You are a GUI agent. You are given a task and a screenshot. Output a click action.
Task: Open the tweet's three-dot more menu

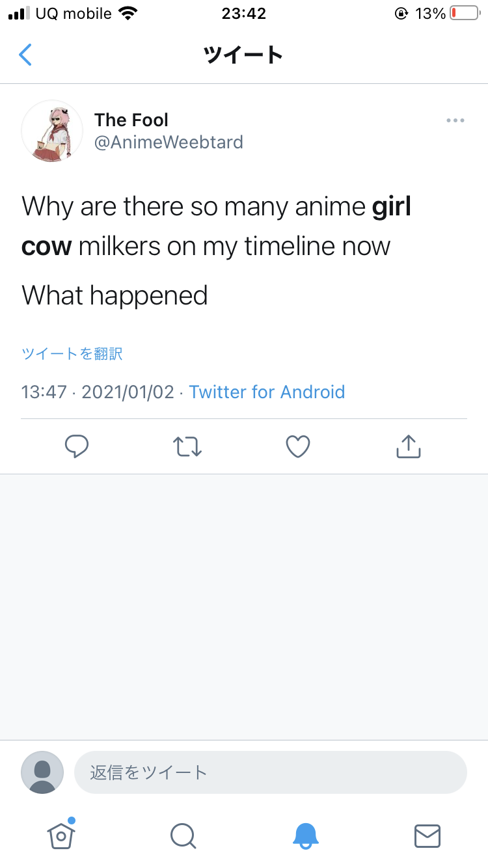pyautogui.click(x=455, y=120)
